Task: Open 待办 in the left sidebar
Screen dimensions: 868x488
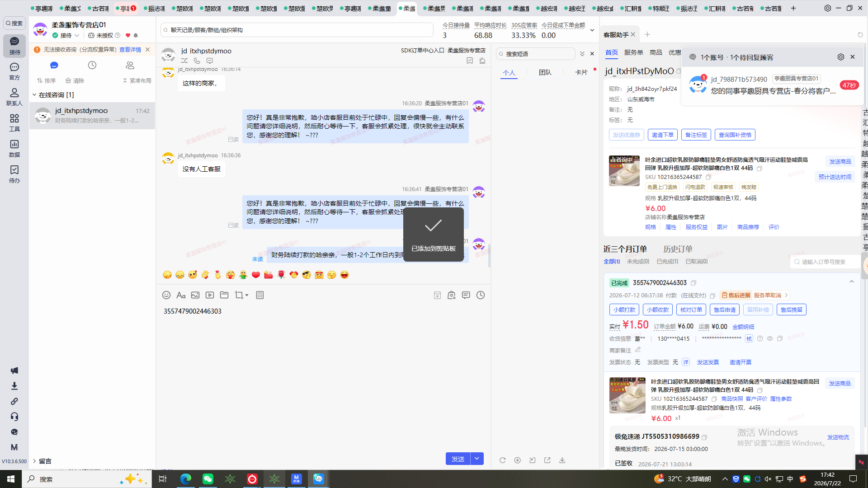Action: tap(14, 174)
